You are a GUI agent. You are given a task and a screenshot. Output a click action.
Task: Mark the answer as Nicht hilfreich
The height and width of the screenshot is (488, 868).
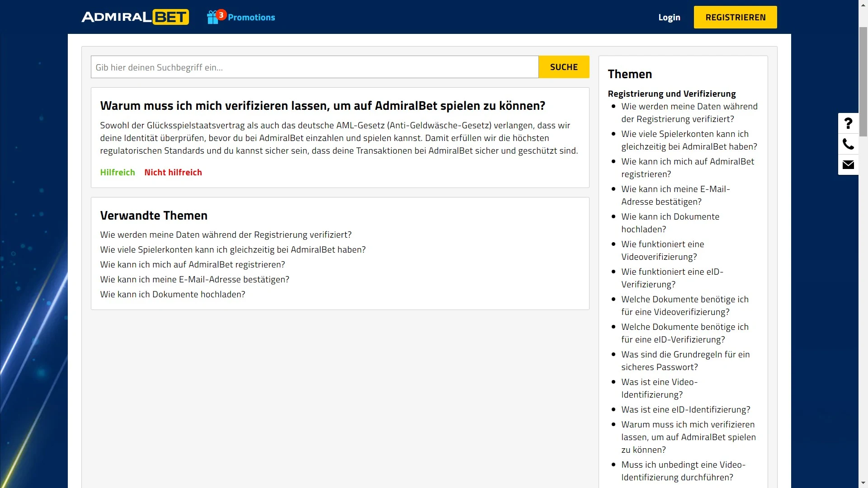[173, 172]
